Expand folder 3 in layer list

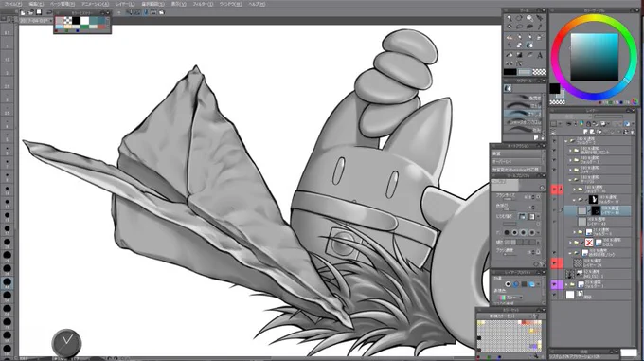(x=570, y=160)
